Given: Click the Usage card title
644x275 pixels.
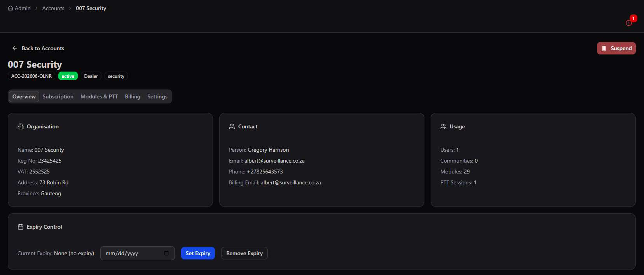Looking at the screenshot, I should (x=457, y=126).
